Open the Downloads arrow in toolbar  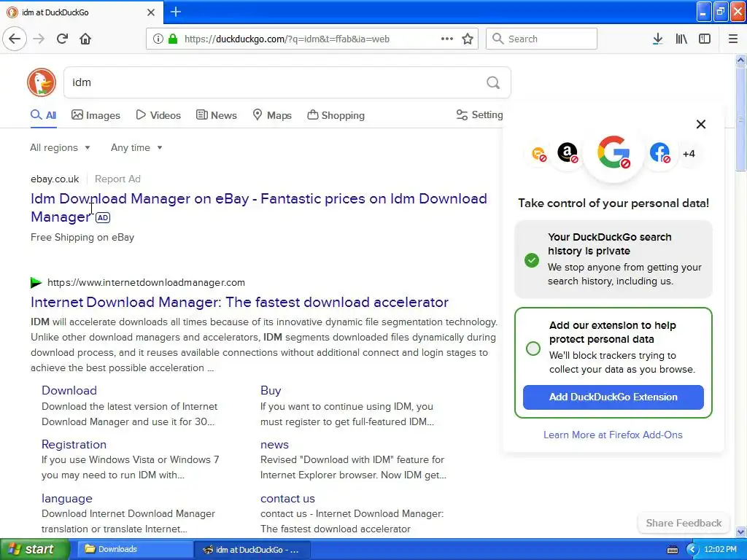pyautogui.click(x=657, y=39)
